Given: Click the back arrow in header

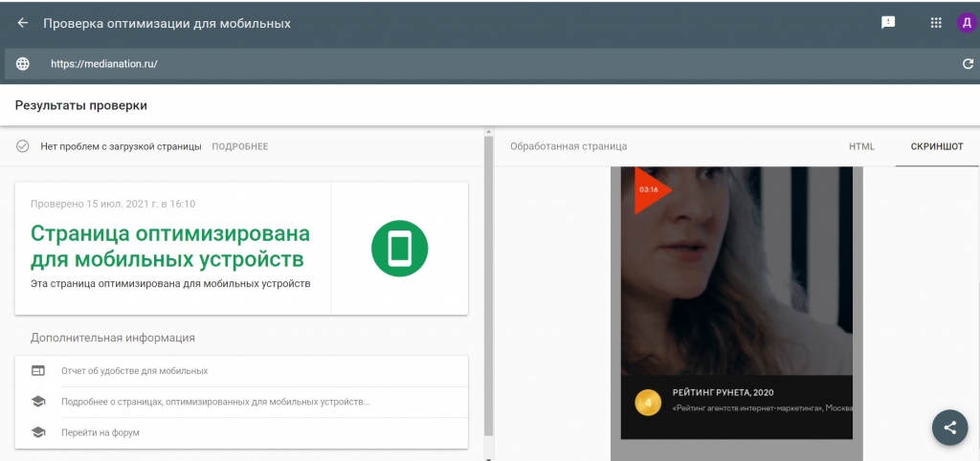Looking at the screenshot, I should coord(23,23).
